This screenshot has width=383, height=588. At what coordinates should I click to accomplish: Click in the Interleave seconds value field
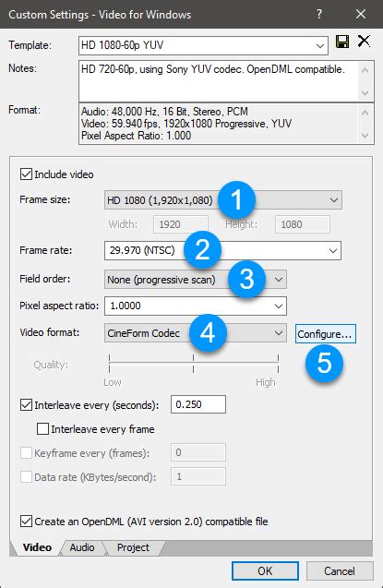pyautogui.click(x=198, y=404)
